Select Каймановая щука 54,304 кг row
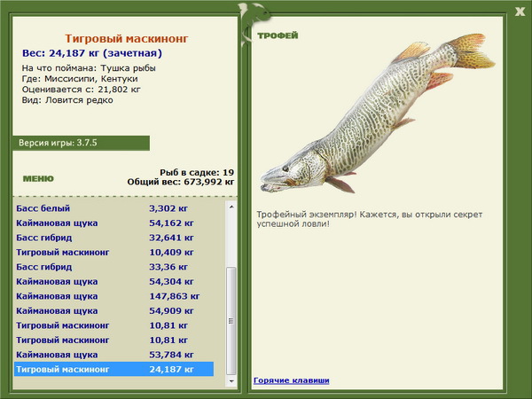532x399 pixels. point(114,281)
